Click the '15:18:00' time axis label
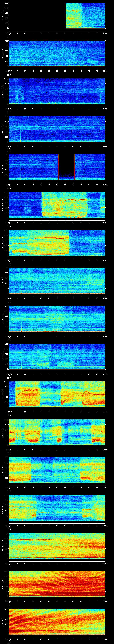 click(x=9, y=374)
